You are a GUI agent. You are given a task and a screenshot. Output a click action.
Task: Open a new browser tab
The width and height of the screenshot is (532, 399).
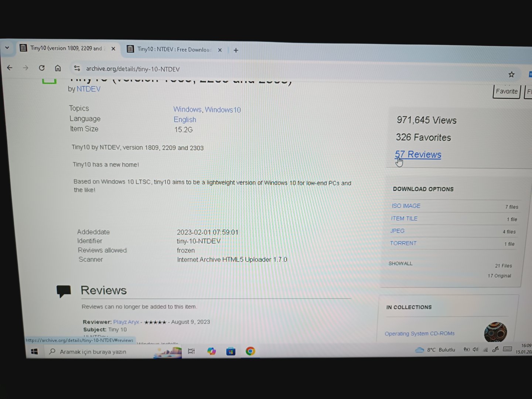tap(236, 50)
